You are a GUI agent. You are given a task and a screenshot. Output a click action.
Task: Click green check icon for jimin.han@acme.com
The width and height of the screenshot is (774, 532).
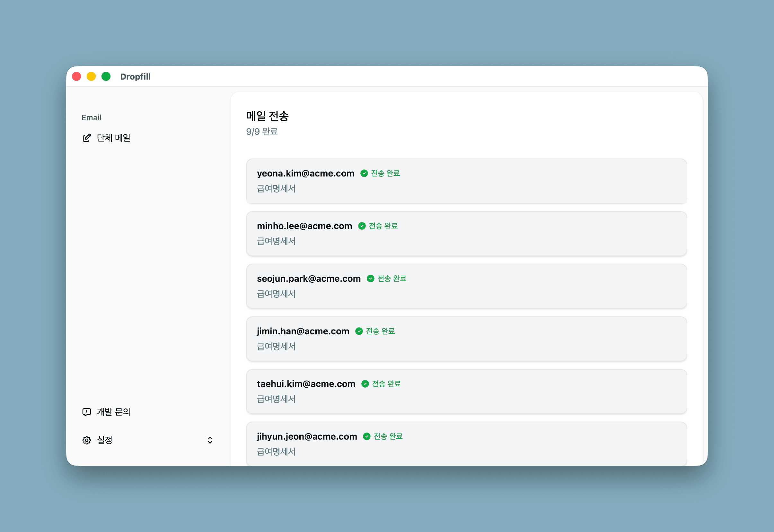point(359,331)
